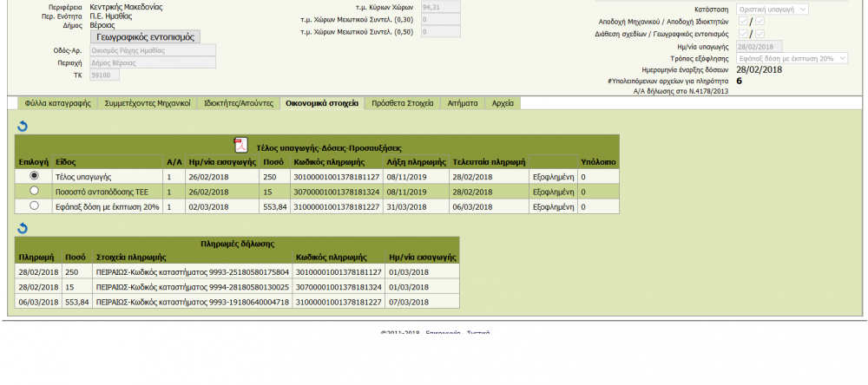Go to the Ιδιοκτήτες/Αιτούντες tab

(x=239, y=102)
